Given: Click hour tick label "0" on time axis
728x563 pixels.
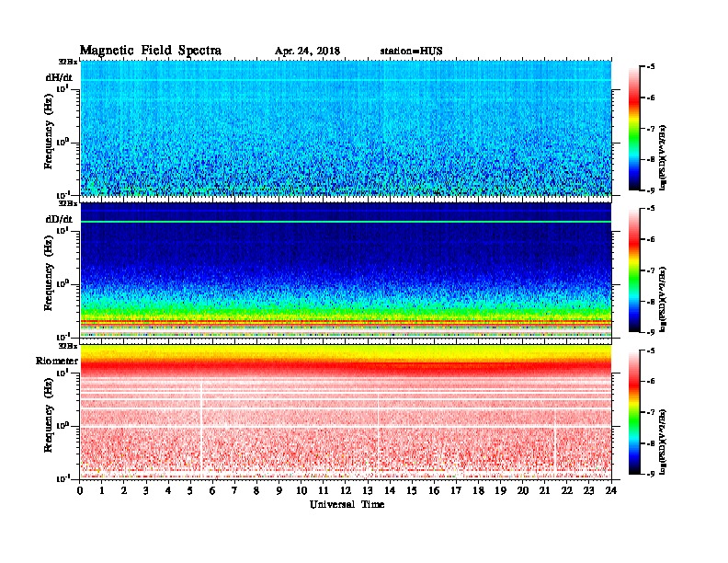Looking at the screenshot, I should [80, 490].
